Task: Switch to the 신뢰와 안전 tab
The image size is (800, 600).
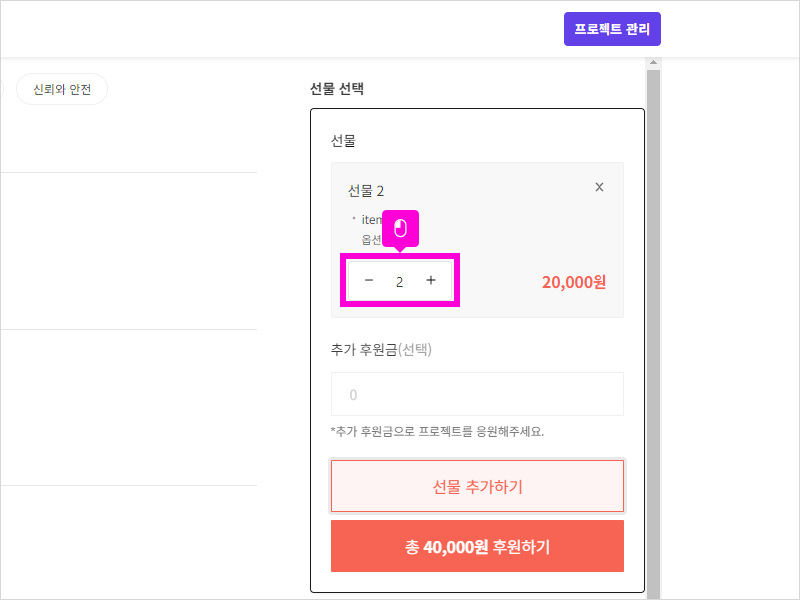Action: pyautogui.click(x=62, y=90)
